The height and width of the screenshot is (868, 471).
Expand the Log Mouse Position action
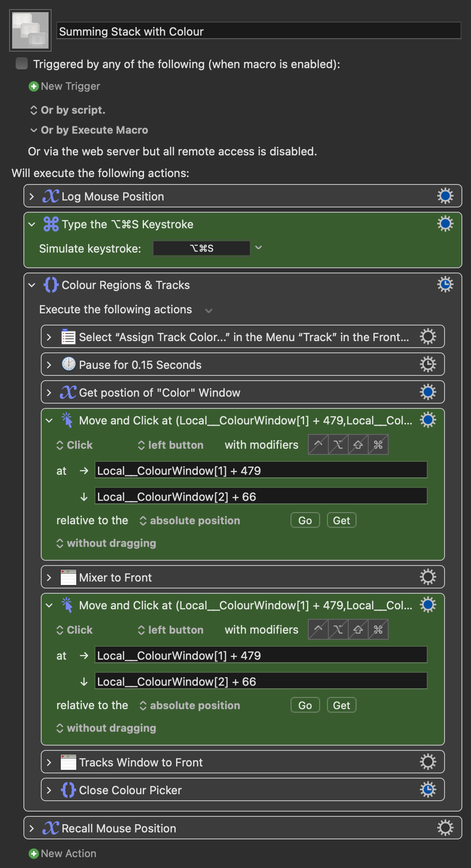point(32,197)
